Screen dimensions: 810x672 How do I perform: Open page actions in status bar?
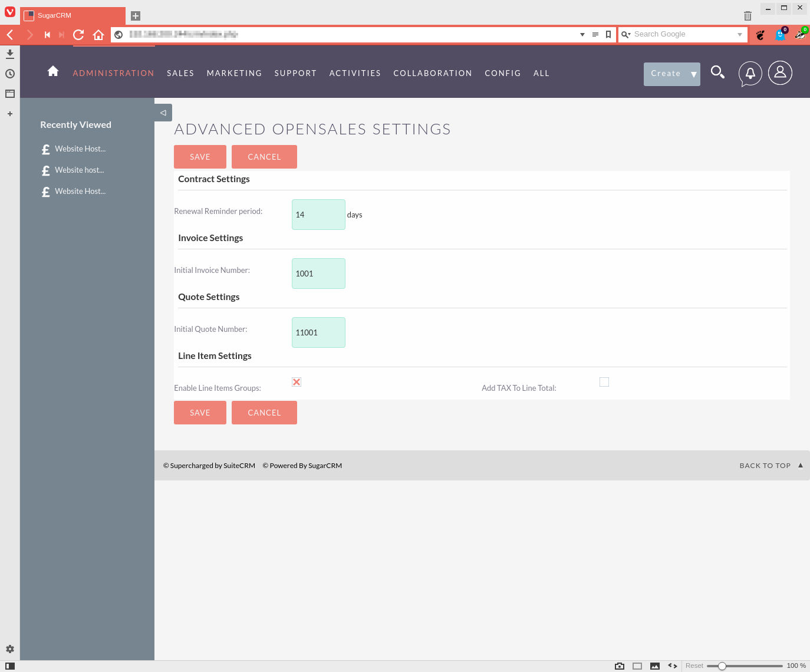click(x=673, y=666)
